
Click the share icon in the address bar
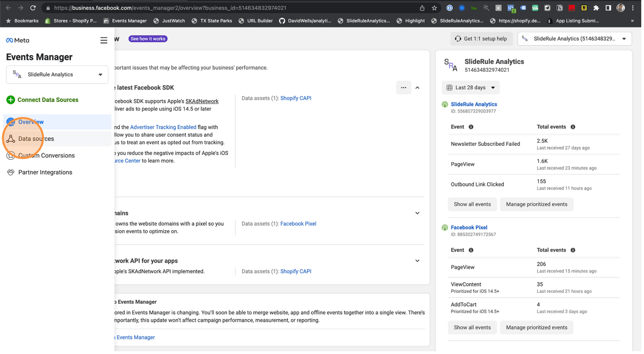click(422, 8)
